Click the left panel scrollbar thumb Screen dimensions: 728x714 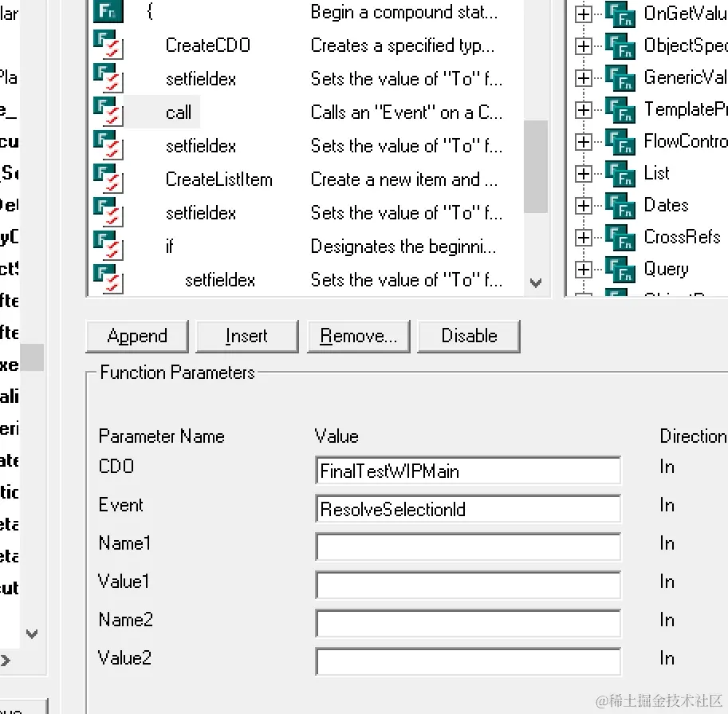point(32,357)
